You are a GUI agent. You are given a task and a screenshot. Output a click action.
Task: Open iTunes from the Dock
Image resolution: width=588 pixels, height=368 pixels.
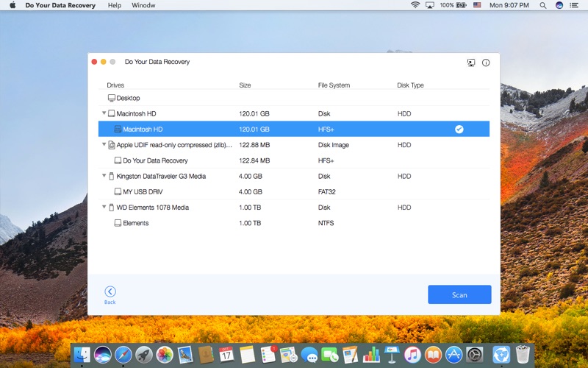click(412, 355)
